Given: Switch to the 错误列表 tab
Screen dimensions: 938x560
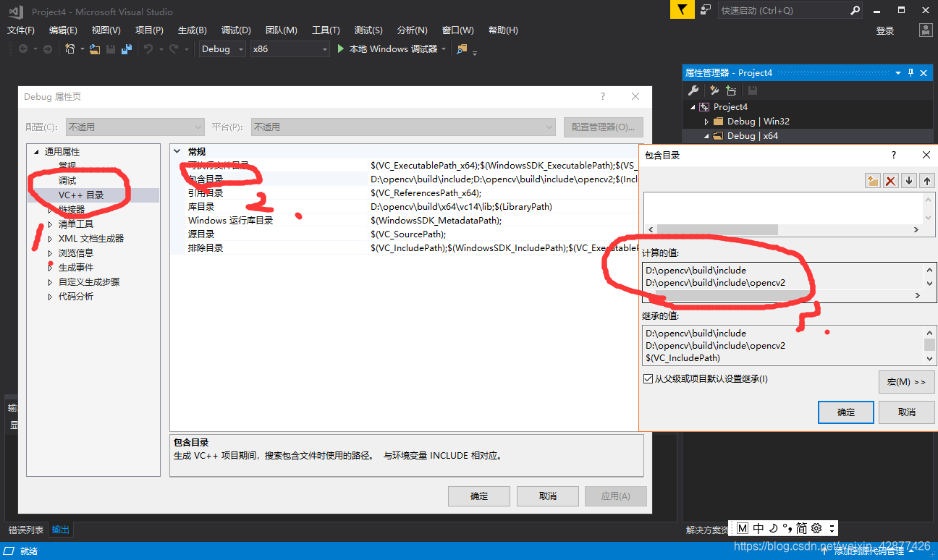Looking at the screenshot, I should pyautogui.click(x=26, y=530).
